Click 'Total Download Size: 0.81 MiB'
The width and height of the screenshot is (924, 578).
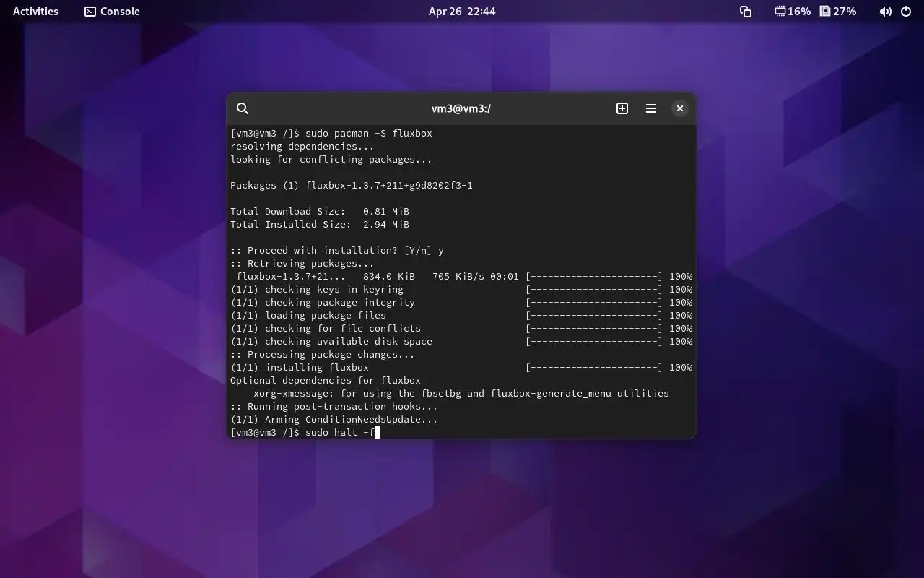tap(320, 212)
